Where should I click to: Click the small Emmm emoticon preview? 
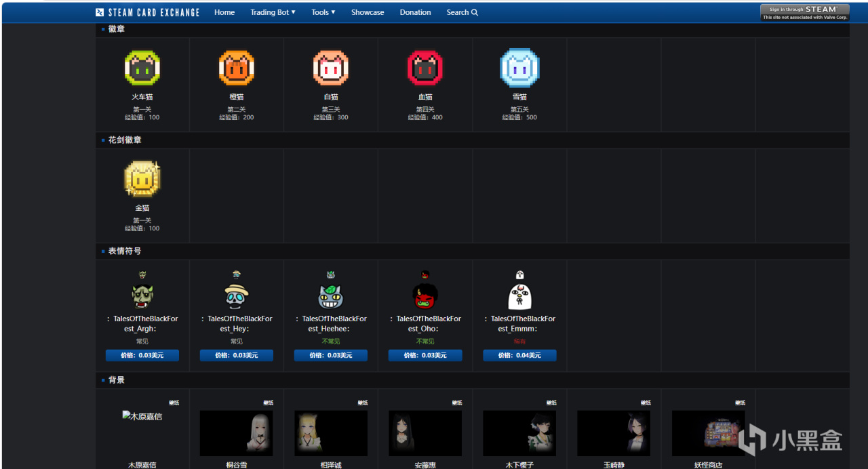[519, 274]
